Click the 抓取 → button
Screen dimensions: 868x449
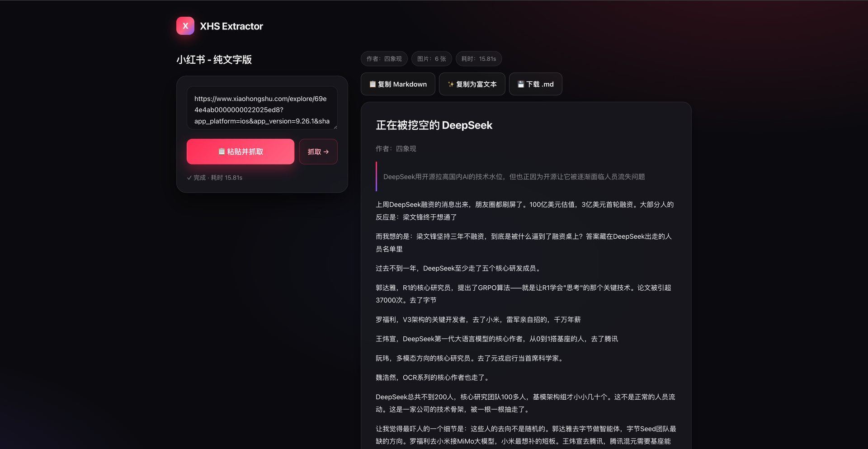pos(318,151)
